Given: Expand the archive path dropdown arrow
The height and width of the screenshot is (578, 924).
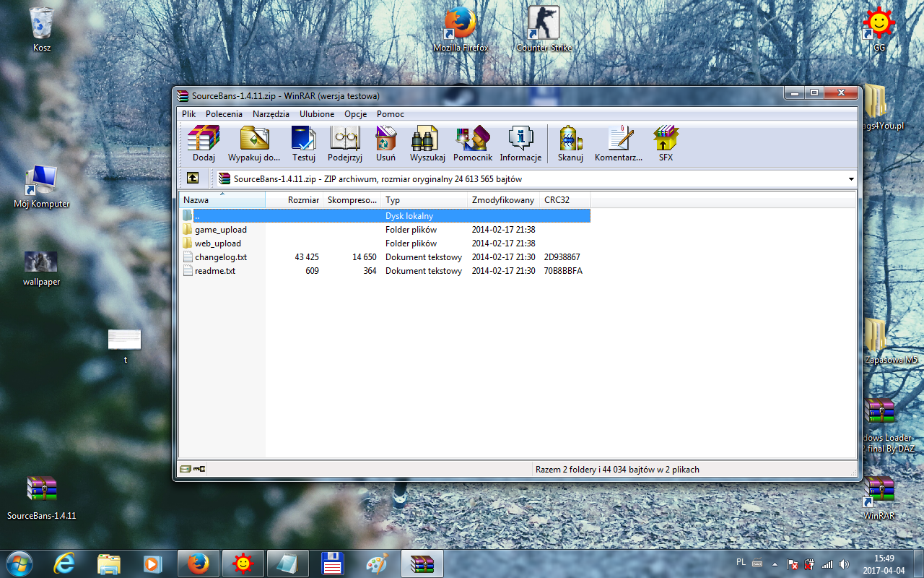Looking at the screenshot, I should (851, 179).
